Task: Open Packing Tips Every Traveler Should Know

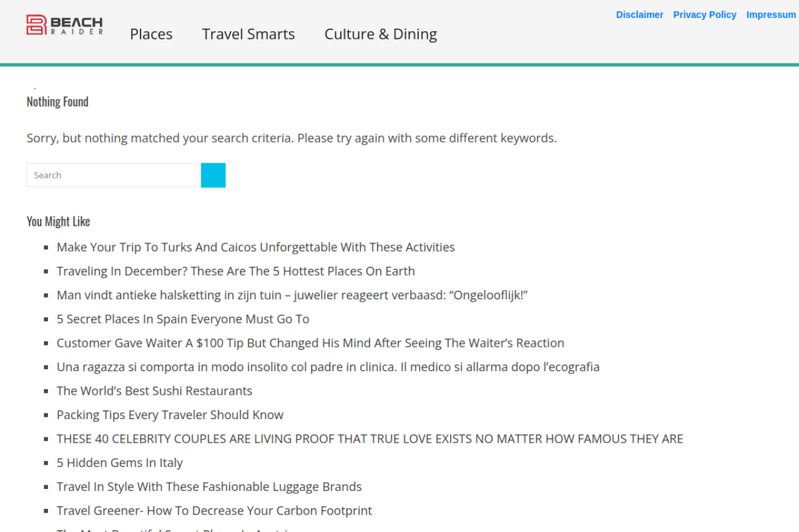Action: coord(170,415)
